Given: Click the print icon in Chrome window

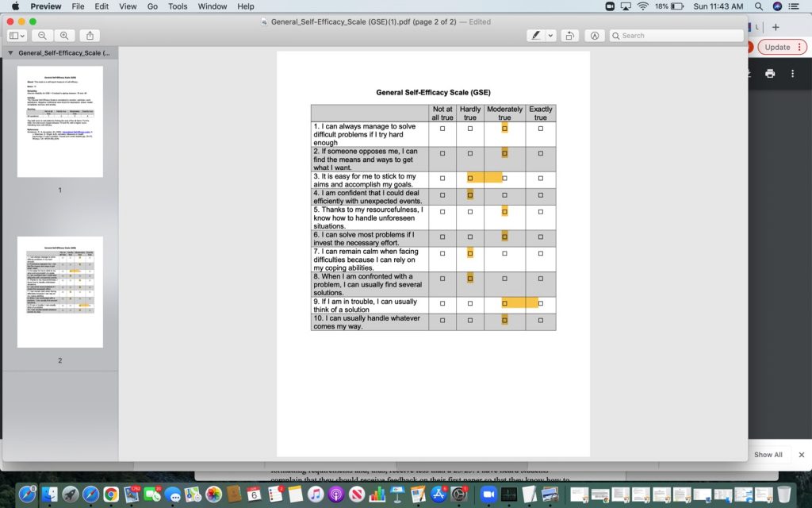Looking at the screenshot, I should coord(770,74).
